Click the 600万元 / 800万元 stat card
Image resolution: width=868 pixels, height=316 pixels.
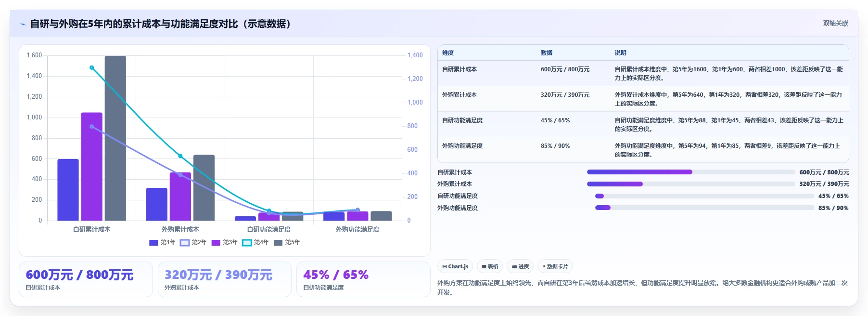[x=86, y=279]
